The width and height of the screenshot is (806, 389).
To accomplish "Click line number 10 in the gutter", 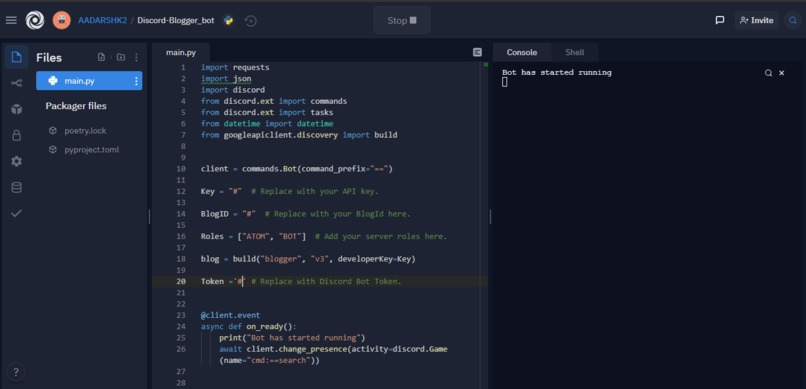I will point(180,169).
